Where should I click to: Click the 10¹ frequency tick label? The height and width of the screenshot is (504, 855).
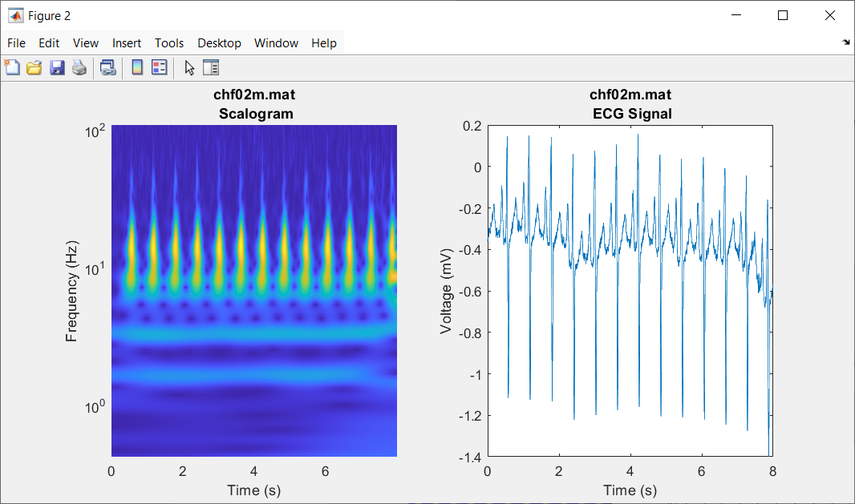(95, 268)
